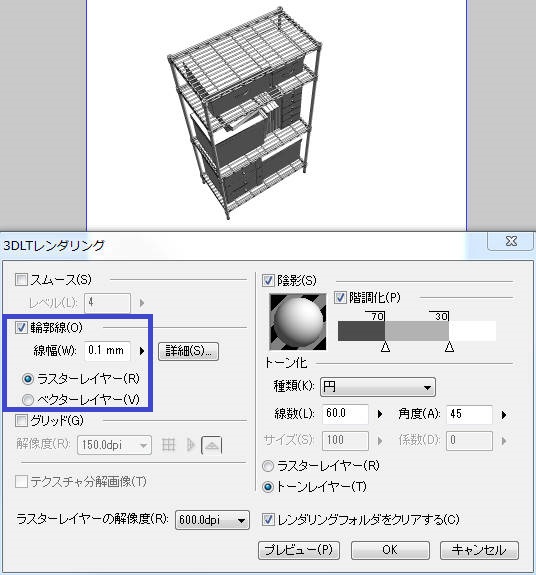Toggle the 階調化 checkbox
This screenshot has width=536, height=575.
pyautogui.click(x=340, y=297)
